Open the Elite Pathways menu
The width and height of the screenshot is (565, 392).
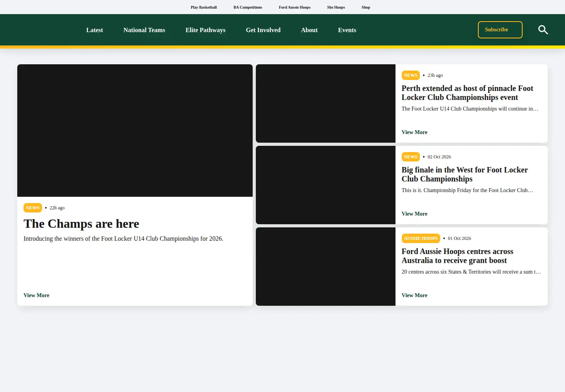pos(206,30)
